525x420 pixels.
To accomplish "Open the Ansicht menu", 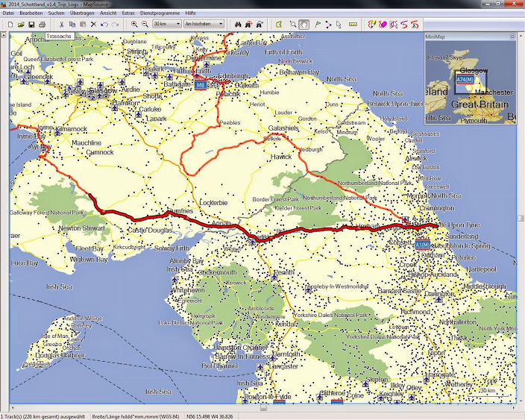I will coord(108,13).
